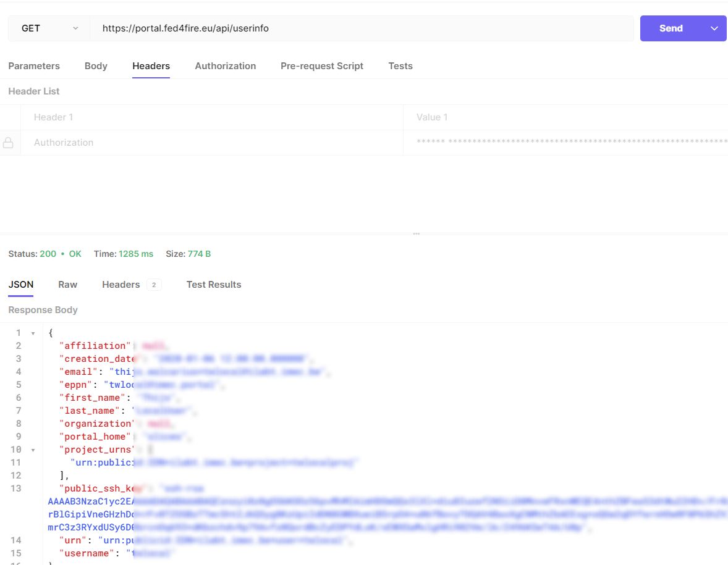
Task: Click the headers count badge showing 2
Action: (x=154, y=285)
